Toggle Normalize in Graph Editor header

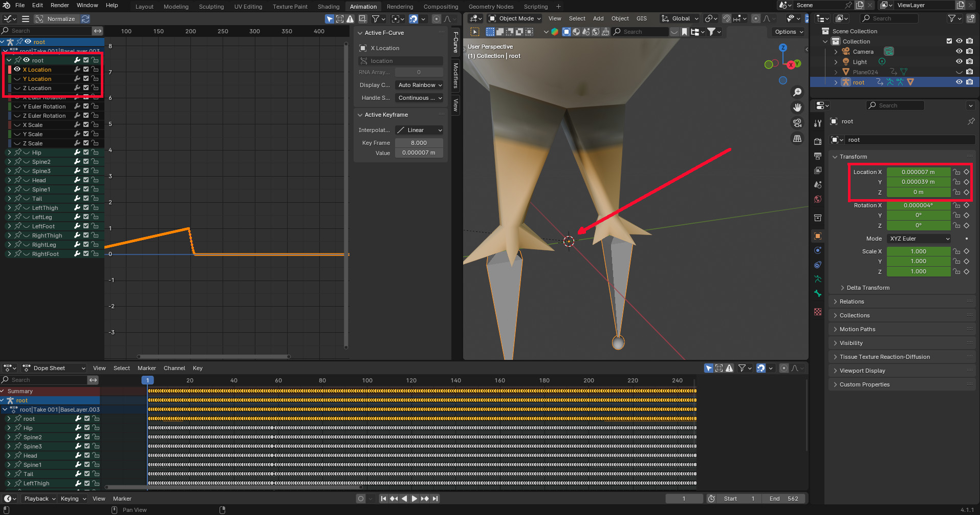[x=55, y=19]
